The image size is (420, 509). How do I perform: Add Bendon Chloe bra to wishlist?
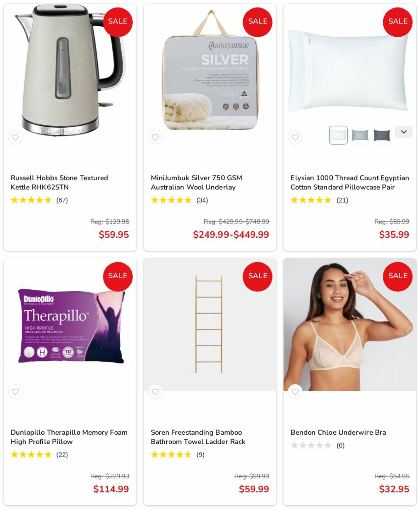click(295, 392)
